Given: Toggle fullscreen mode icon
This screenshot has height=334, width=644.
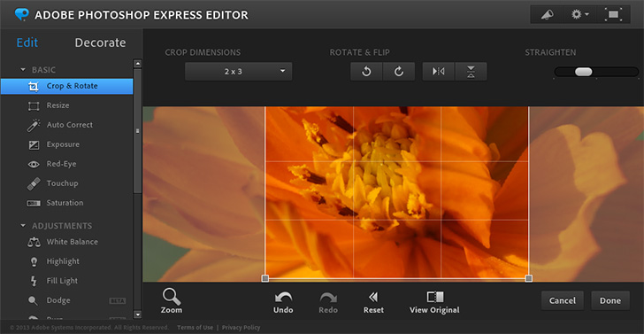Looking at the screenshot, I should pos(613,14).
